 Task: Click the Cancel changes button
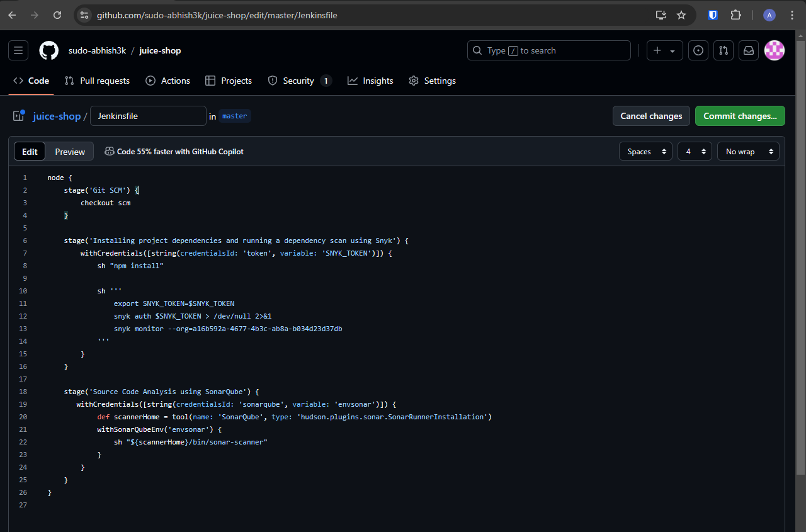(x=651, y=116)
